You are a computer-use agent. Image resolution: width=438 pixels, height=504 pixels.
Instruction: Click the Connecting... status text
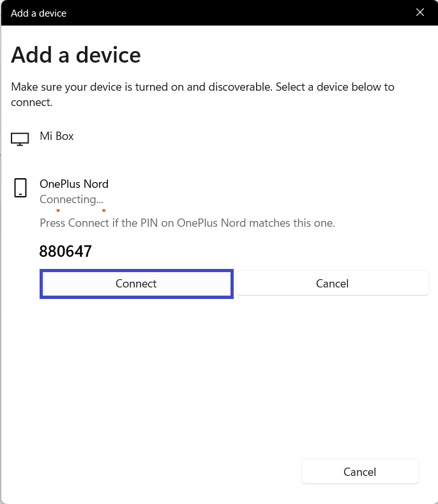pyautogui.click(x=71, y=199)
